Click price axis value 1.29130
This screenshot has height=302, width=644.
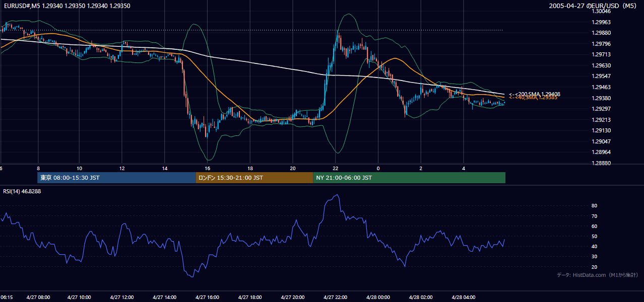[602, 130]
